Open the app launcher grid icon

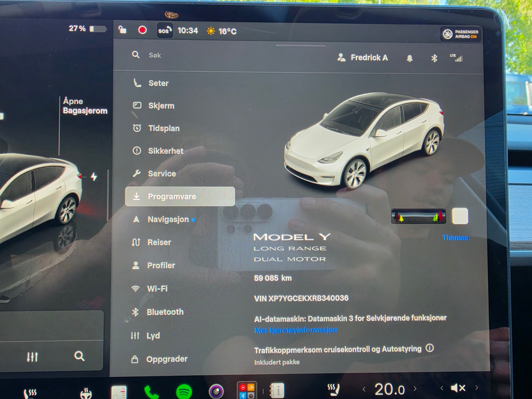[x=247, y=390]
